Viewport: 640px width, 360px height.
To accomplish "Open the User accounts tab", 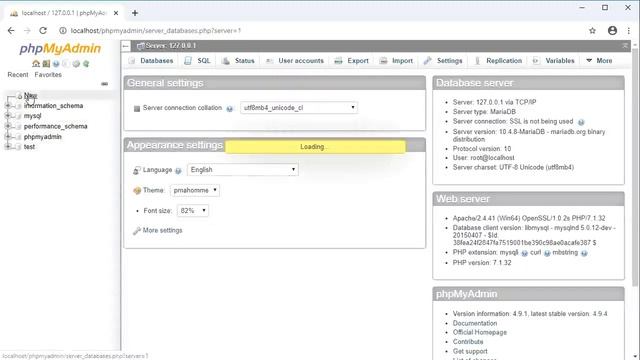I will (295, 60).
